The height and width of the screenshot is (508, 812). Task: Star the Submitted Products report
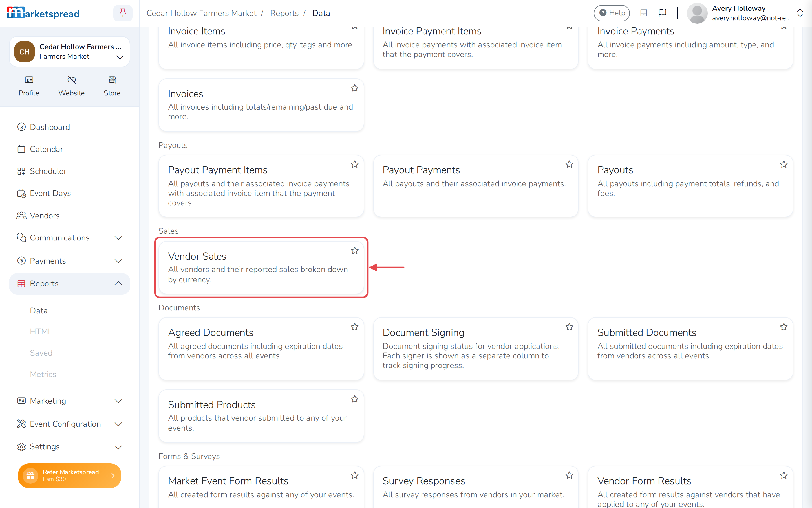(355, 399)
